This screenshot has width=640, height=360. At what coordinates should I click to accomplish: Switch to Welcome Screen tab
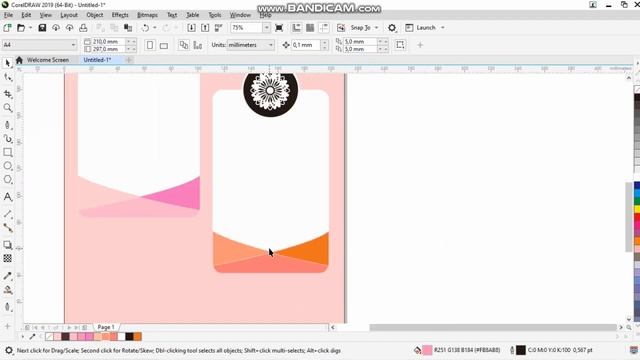48,60
